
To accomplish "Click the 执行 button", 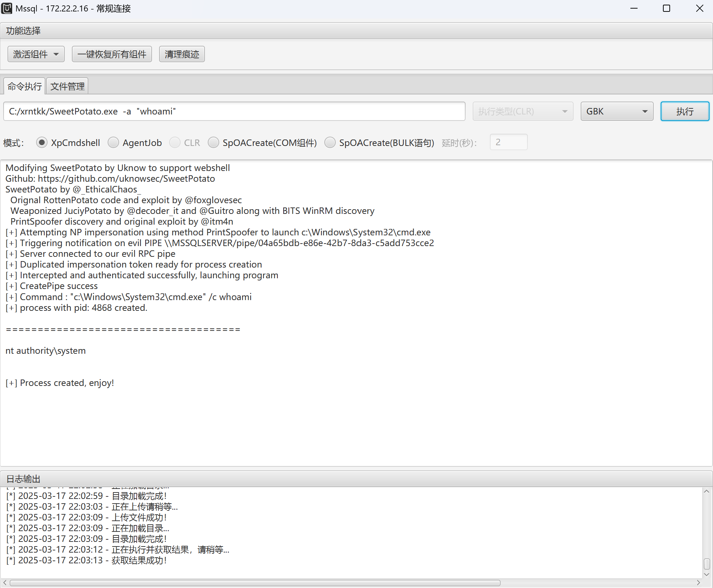I will pyautogui.click(x=685, y=111).
